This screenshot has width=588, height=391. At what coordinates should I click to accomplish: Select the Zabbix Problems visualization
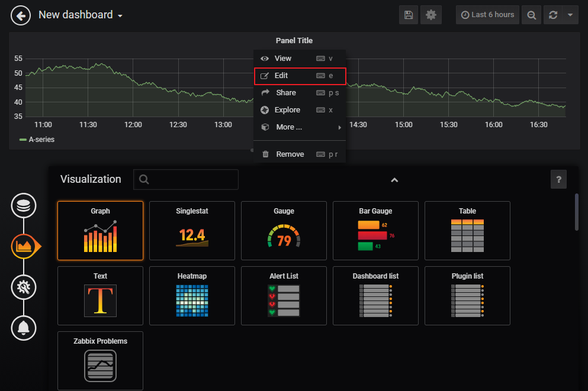pyautogui.click(x=101, y=361)
